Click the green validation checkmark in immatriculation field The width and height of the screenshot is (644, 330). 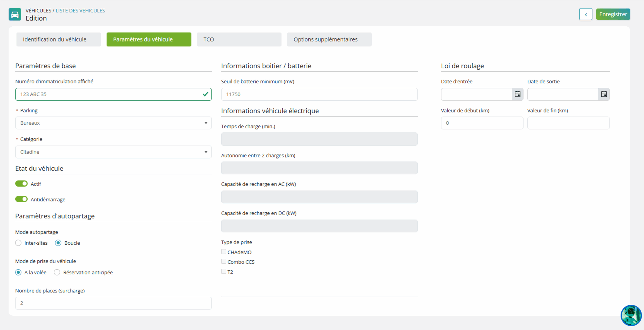(205, 94)
